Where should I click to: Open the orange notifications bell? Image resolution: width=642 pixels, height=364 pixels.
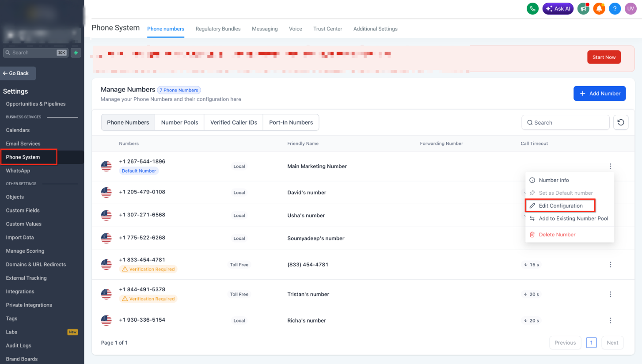click(x=599, y=8)
